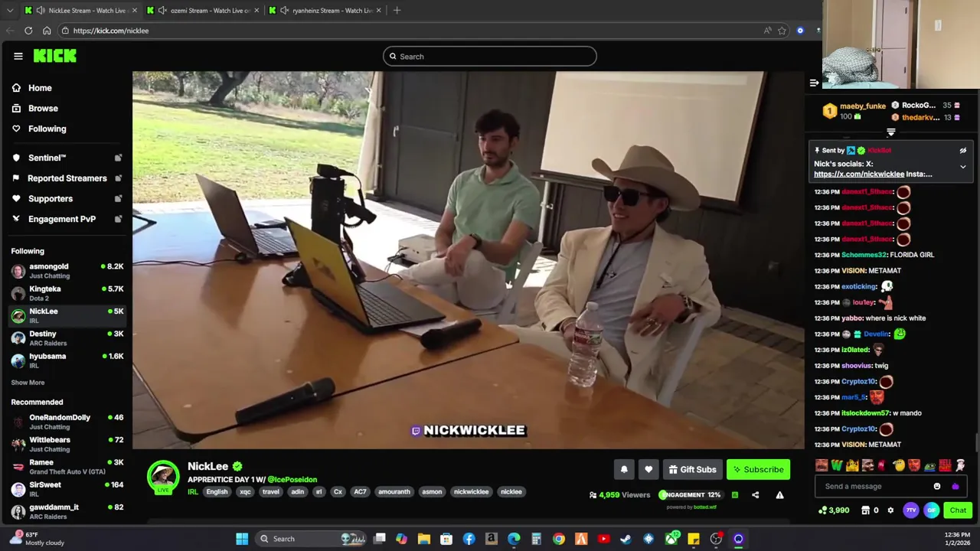980x551 pixels.
Task: Open the hamburger sidebar menu
Action: [18, 56]
